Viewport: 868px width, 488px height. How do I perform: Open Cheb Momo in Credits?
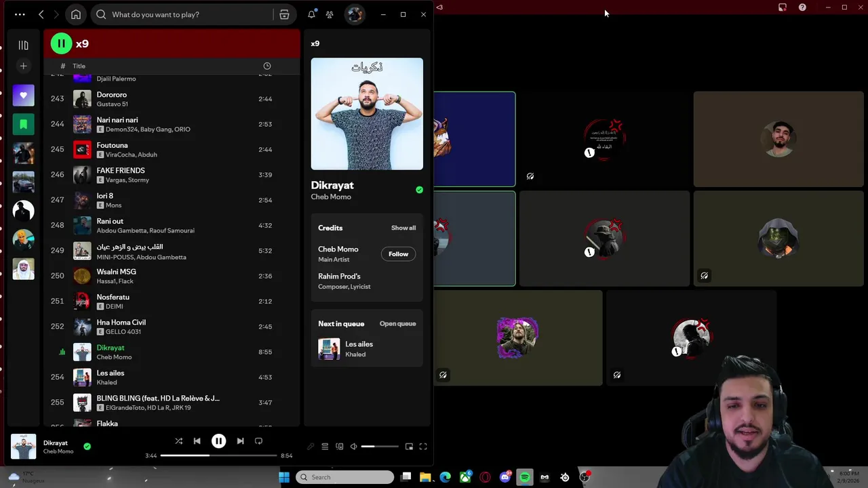pos(338,249)
